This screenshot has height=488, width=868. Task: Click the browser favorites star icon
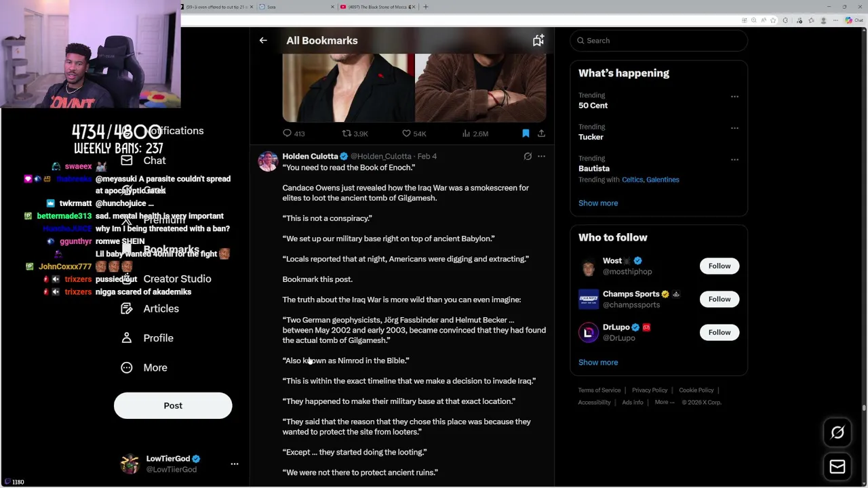(x=773, y=20)
